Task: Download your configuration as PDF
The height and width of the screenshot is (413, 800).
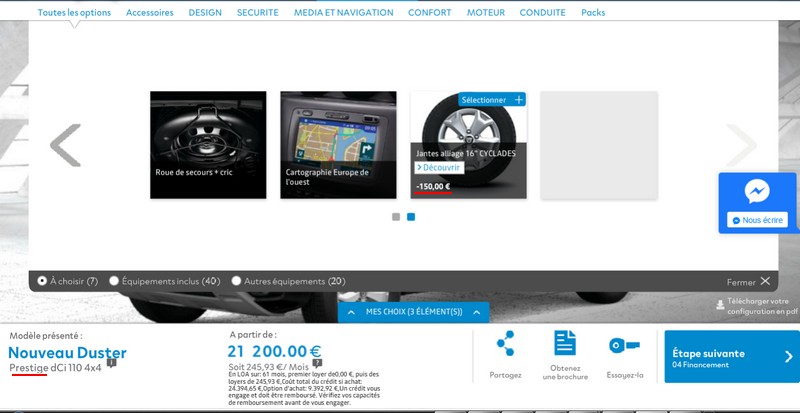Action: click(x=757, y=306)
